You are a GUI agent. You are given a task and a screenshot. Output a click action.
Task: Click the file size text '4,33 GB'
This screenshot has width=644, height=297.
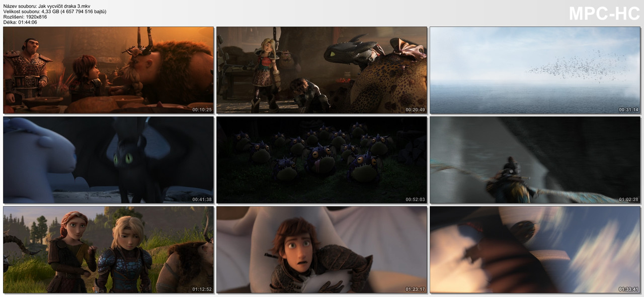click(x=51, y=12)
